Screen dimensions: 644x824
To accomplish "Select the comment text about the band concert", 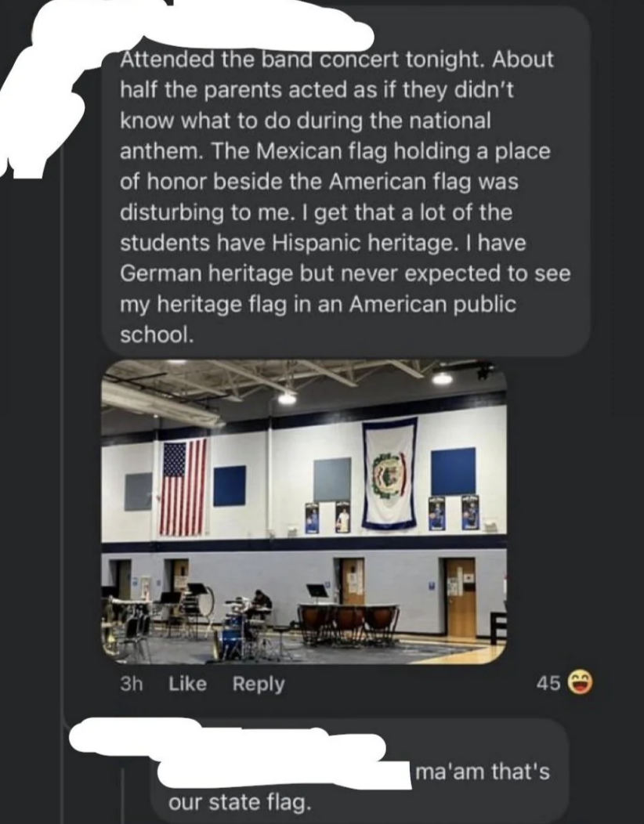I will pos(345,196).
